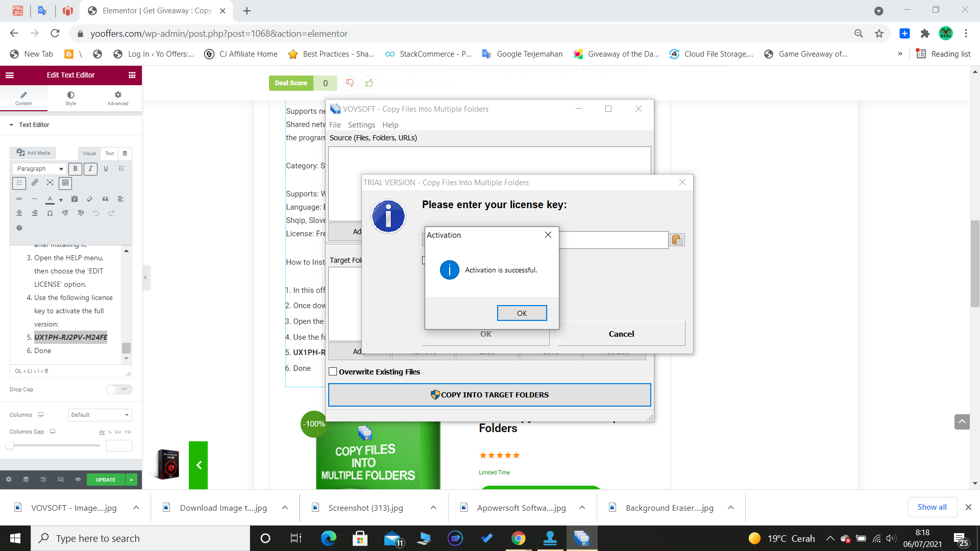Toggle the editor toolbar rows button
Screen dimensions: 980x551
[65, 183]
